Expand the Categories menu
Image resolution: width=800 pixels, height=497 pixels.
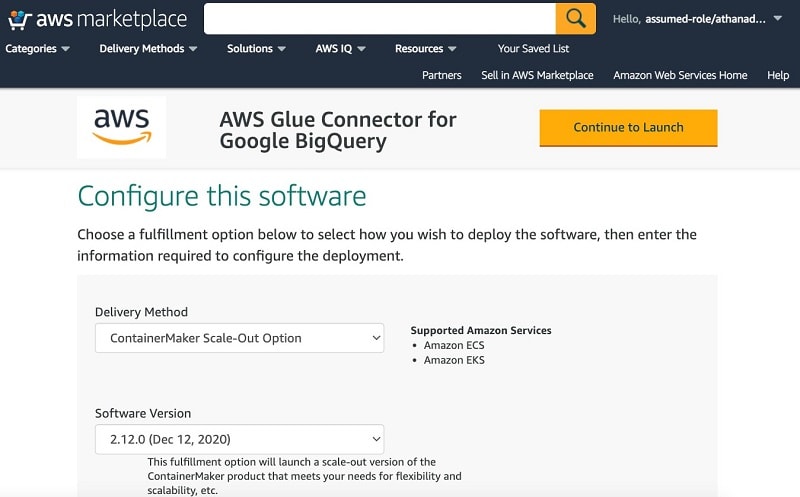tap(37, 48)
